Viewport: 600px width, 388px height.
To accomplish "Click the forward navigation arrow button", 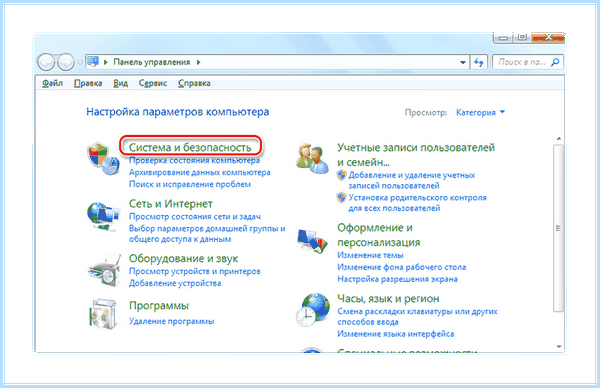I will [x=66, y=62].
